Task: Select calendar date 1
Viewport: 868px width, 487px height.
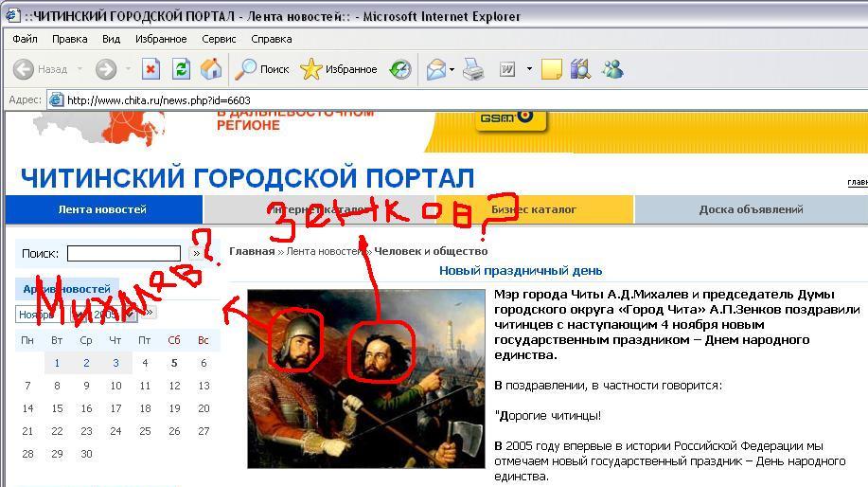Action: 57,363
